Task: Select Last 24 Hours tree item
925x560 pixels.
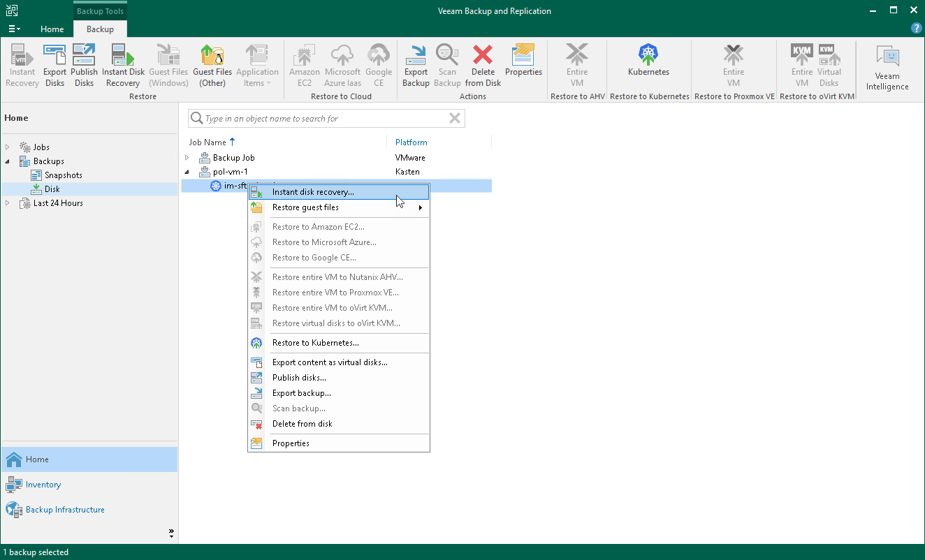Action: [x=58, y=203]
